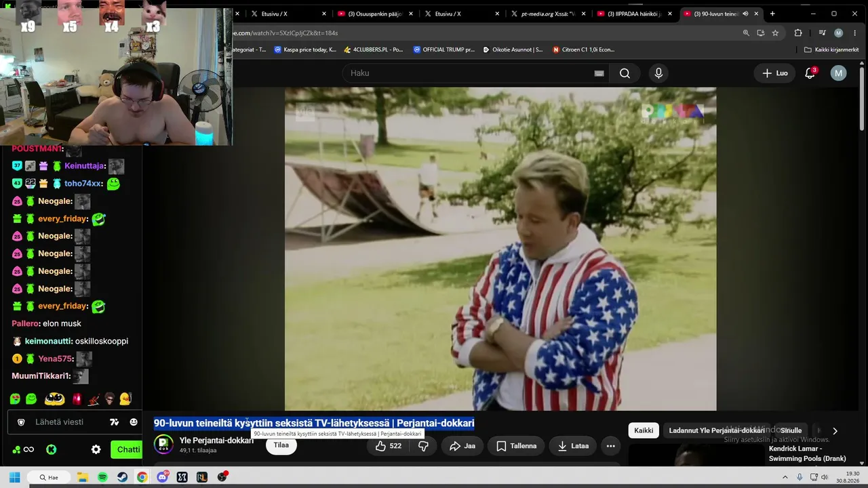The height and width of the screenshot is (488, 868).
Task: Click the chat translate icon
Action: tap(114, 422)
